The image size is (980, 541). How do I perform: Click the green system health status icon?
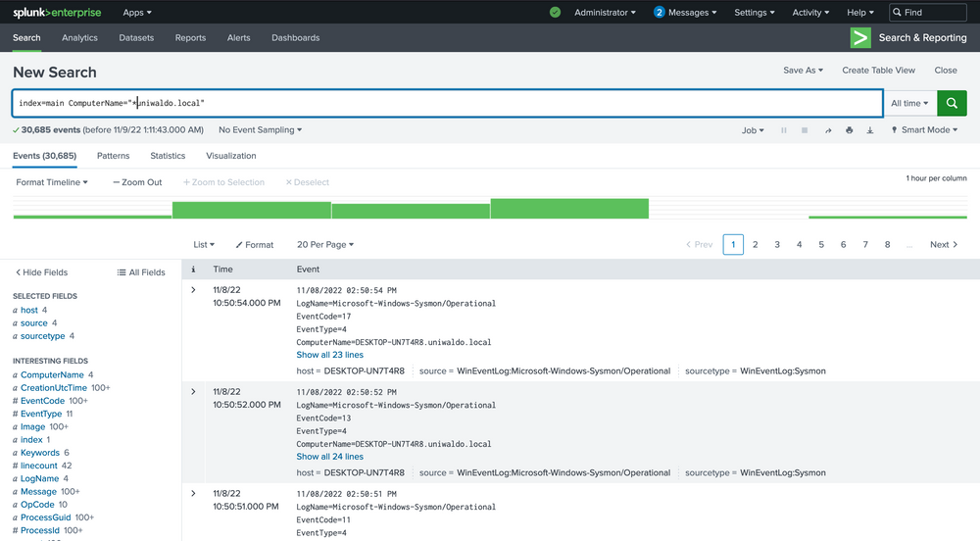coord(556,13)
